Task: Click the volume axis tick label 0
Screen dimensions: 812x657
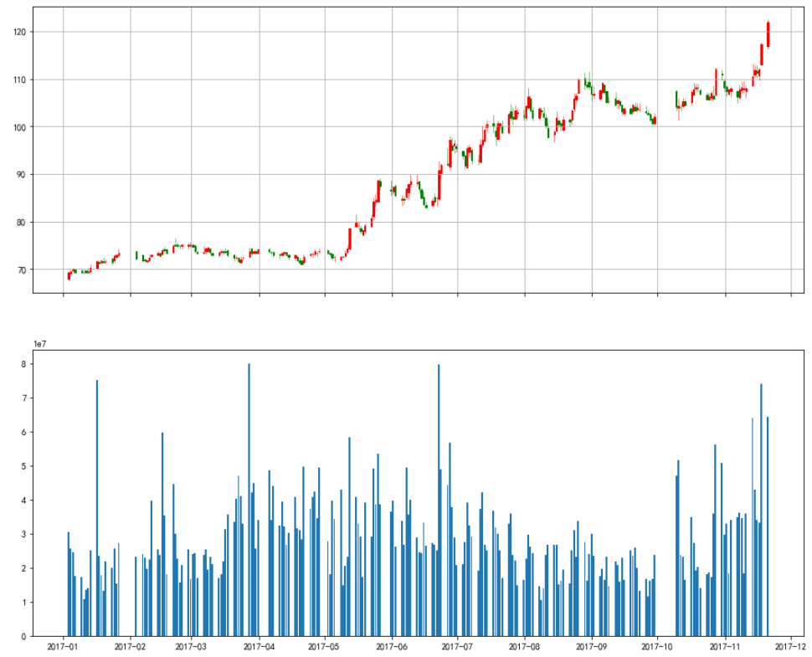Action: (23, 637)
